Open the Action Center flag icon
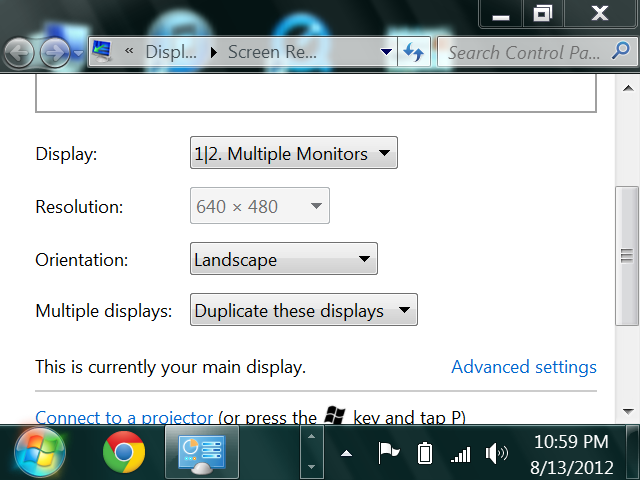The width and height of the screenshot is (640, 480). [x=388, y=453]
